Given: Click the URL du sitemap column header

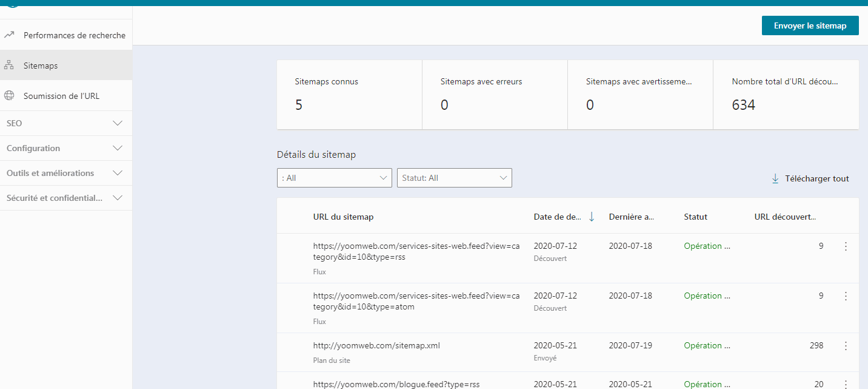Looking at the screenshot, I should coord(343,217).
